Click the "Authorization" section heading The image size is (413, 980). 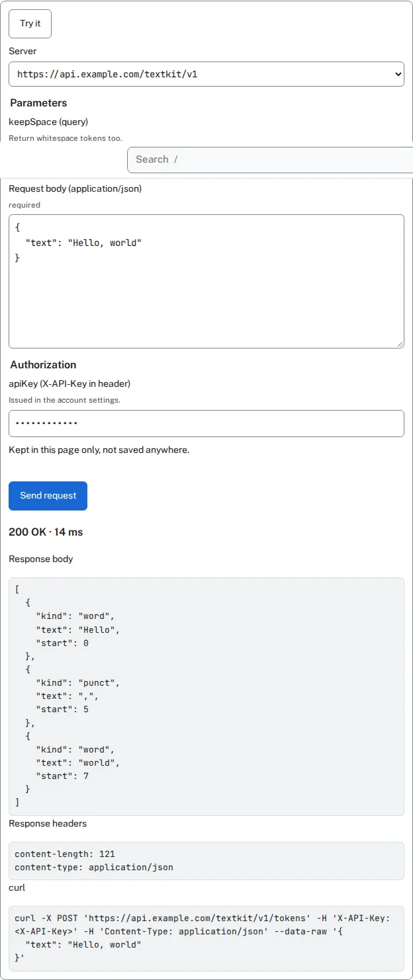click(43, 365)
